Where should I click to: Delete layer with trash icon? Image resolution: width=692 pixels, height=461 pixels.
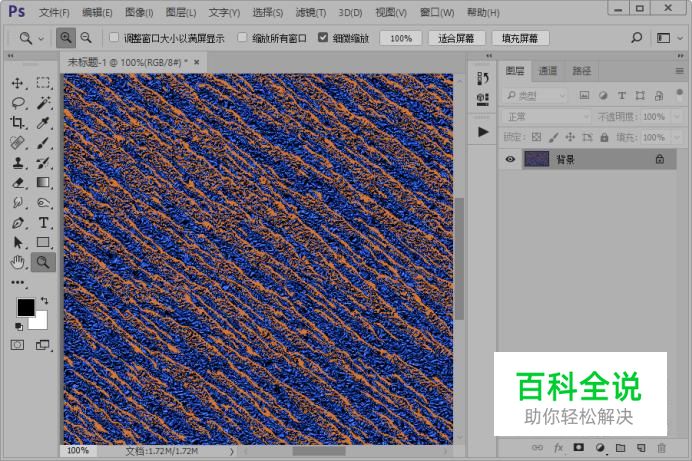click(661, 448)
